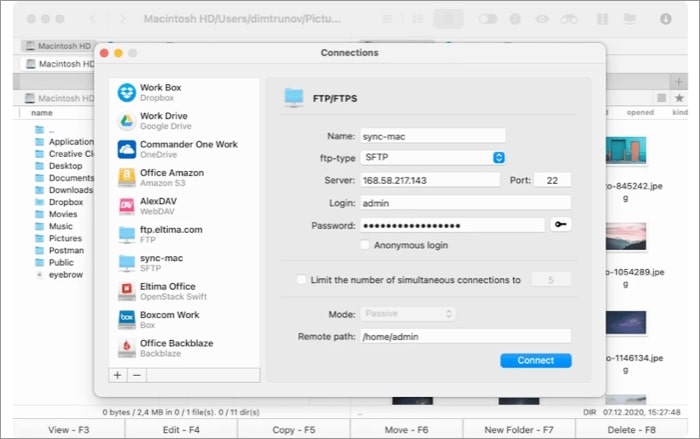This screenshot has height=439, width=700.
Task: Choose Commander One Work OneDrive icon
Action: pyautogui.click(x=127, y=150)
